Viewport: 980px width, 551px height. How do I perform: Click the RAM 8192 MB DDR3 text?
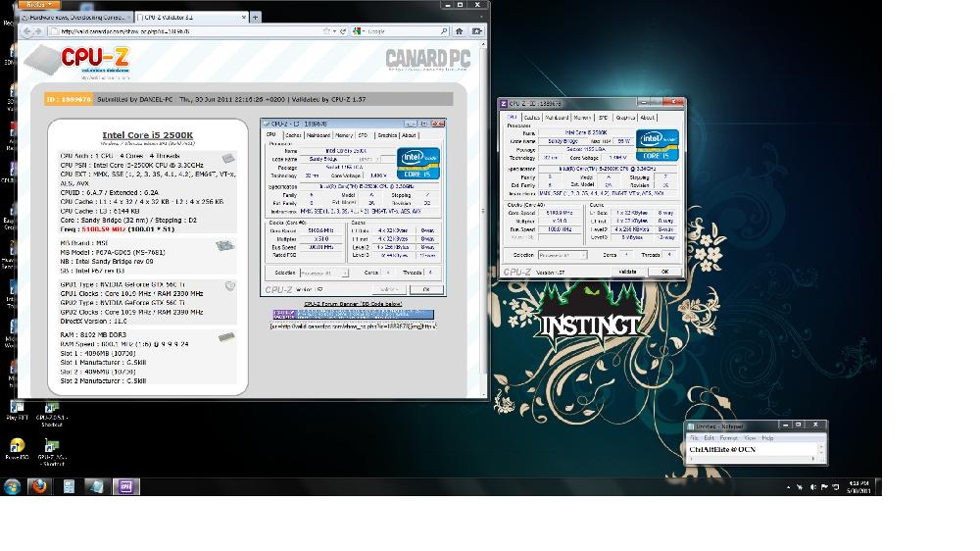click(93, 335)
